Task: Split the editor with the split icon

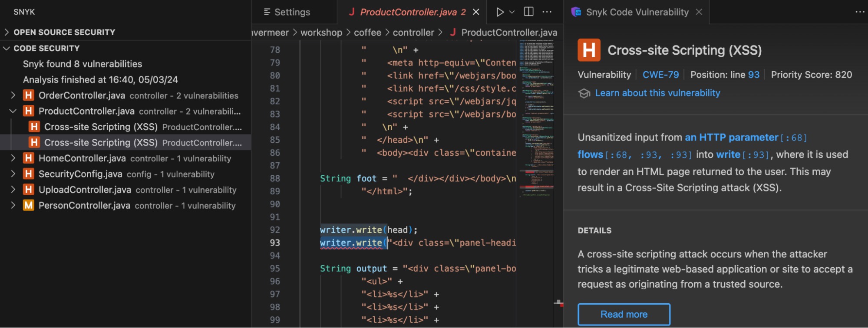Action: (x=528, y=12)
